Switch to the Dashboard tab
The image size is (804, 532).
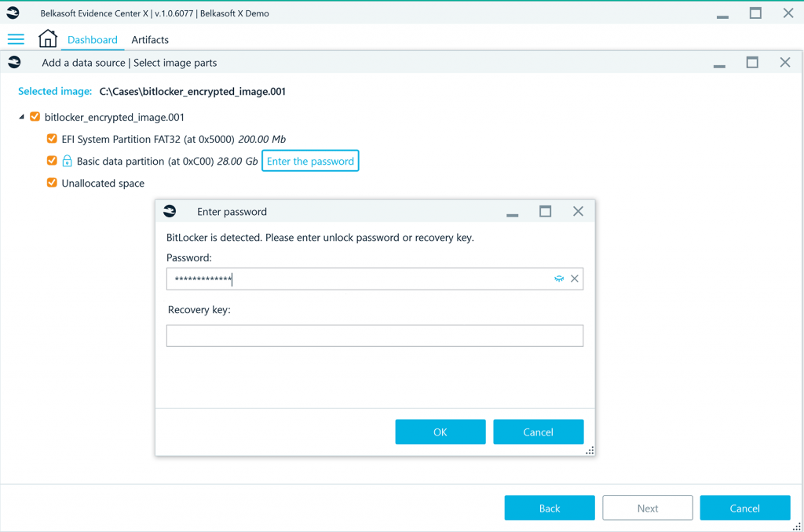(93, 39)
